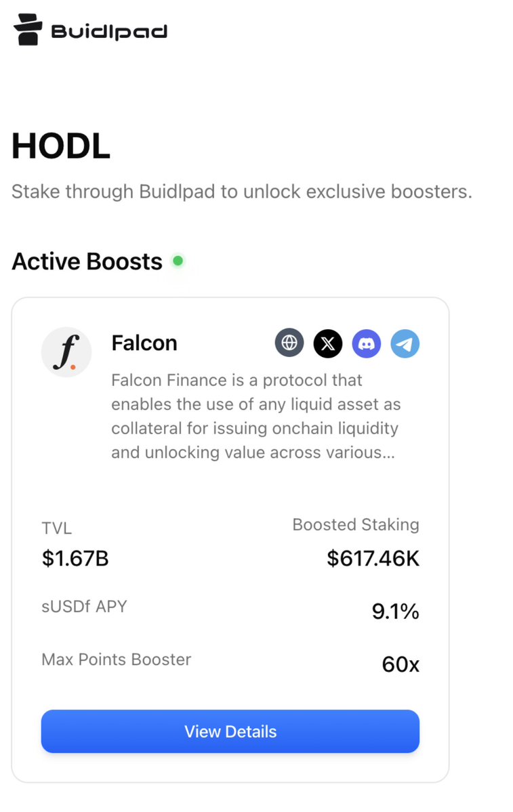Open Falcon's X (Twitter) profile icon
The image size is (513, 812).
(327, 343)
